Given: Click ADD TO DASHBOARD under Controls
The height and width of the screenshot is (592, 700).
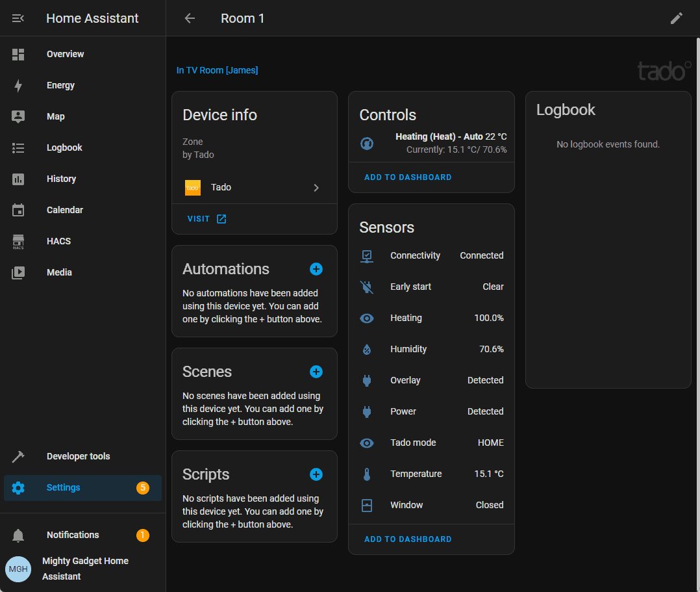Looking at the screenshot, I should click(x=408, y=177).
